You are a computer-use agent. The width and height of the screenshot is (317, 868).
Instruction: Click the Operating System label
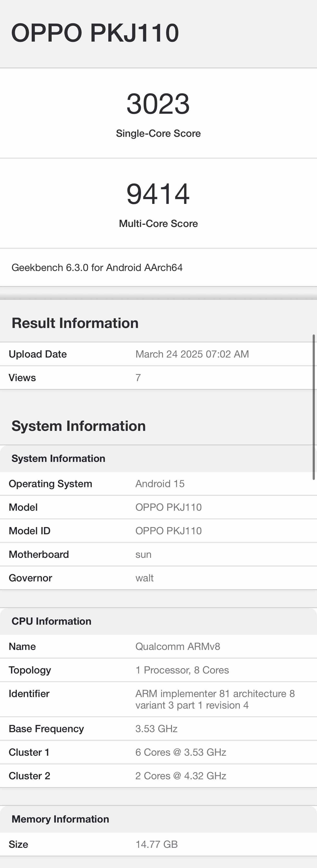click(x=50, y=484)
